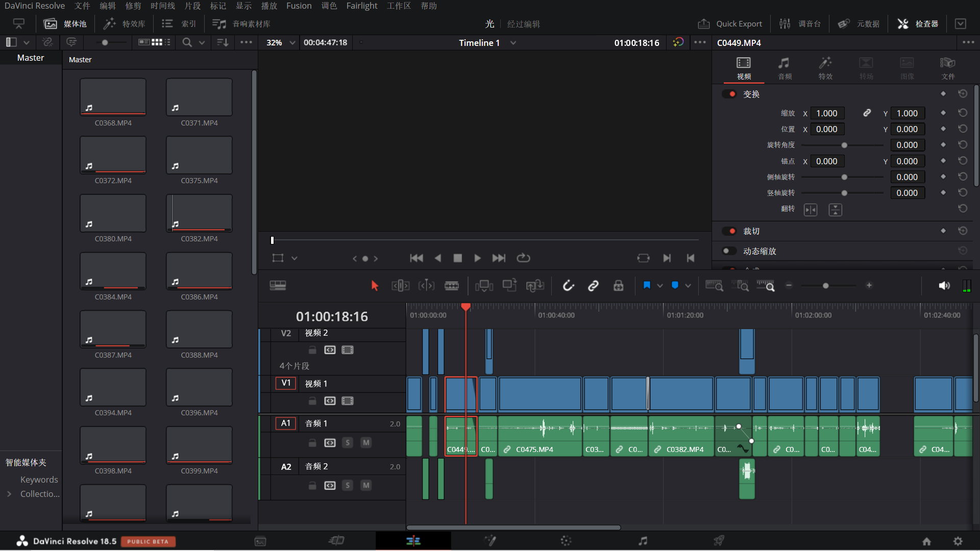This screenshot has width=980, height=551.
Task: Open the Metadata panel
Action: pos(859,24)
